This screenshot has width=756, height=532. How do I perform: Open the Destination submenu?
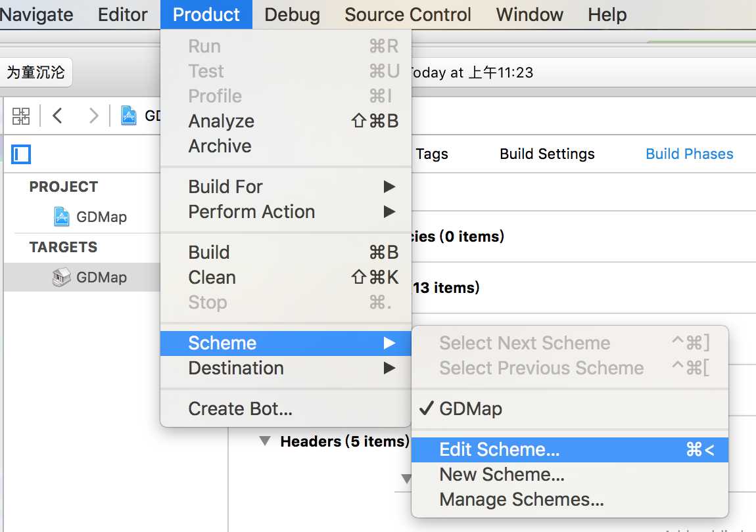coord(285,368)
